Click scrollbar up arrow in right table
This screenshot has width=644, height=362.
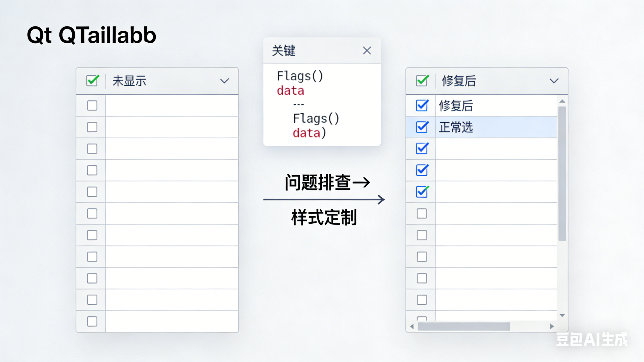pyautogui.click(x=562, y=101)
